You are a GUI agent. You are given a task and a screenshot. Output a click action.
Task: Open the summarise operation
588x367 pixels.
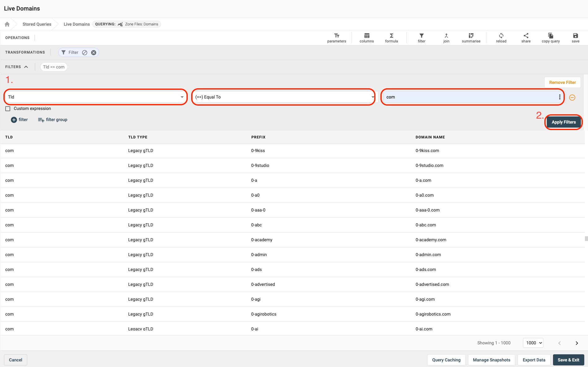471,38
